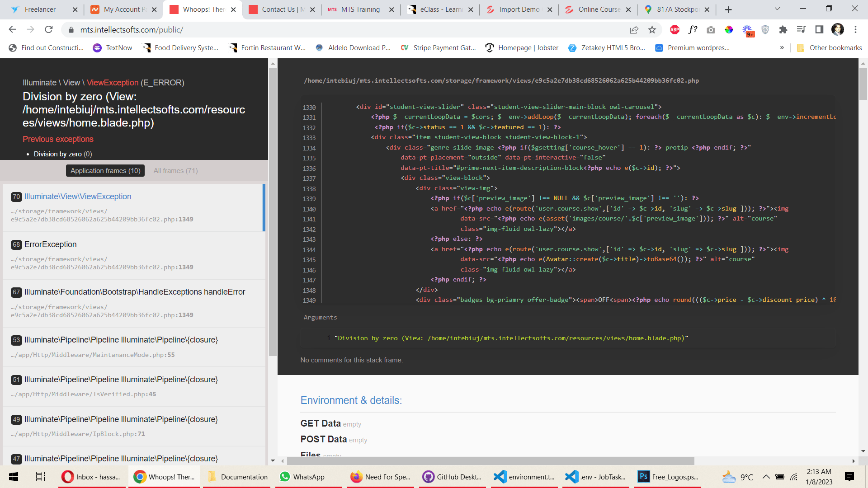The height and width of the screenshot is (488, 868).
Task: Select Application frames (10) filter
Action: pos(105,171)
